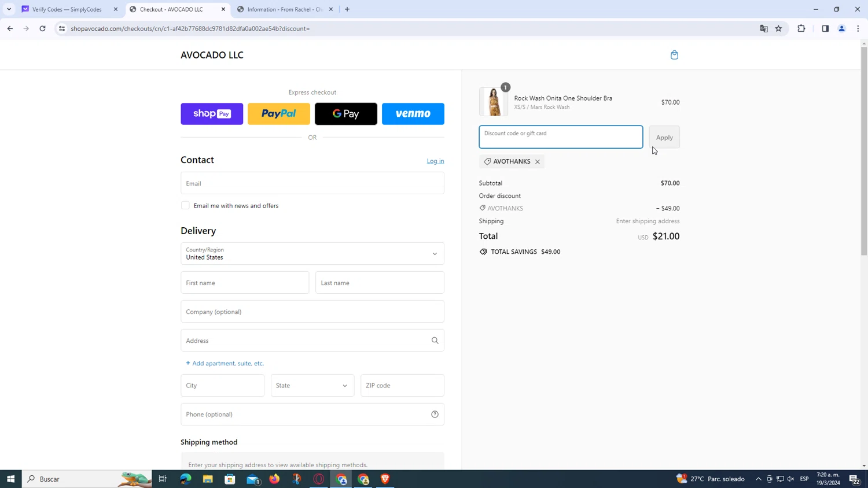Click the Rock Wash Onita bra thumbnail
Screen dimensions: 868x488
(494, 102)
